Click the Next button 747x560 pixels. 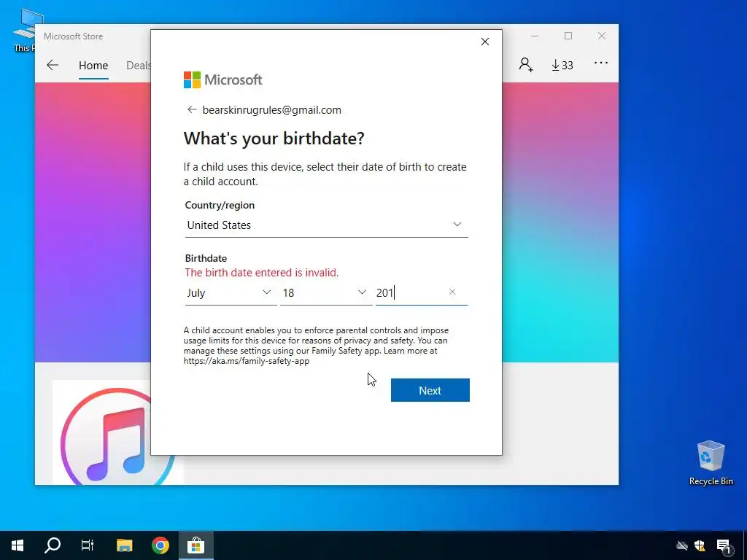430,390
